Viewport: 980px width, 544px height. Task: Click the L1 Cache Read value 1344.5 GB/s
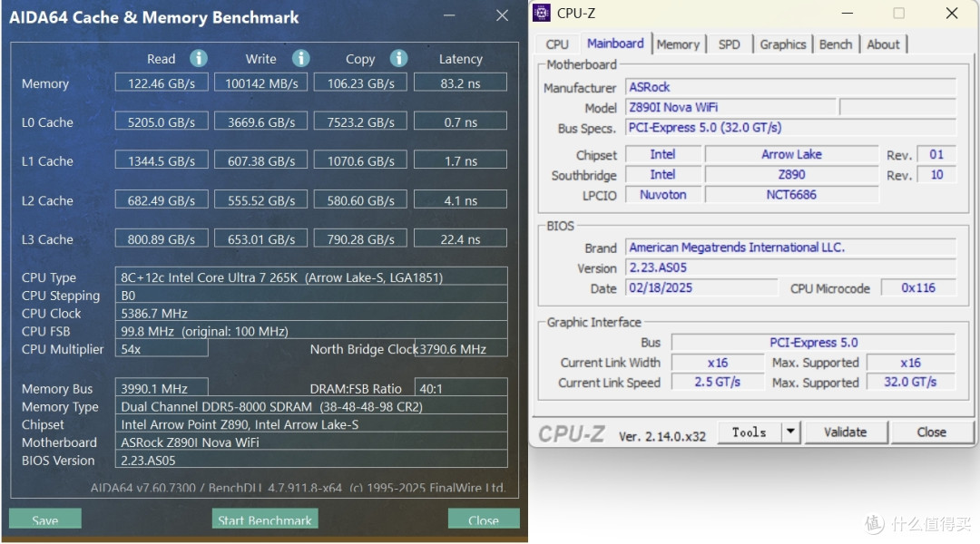pyautogui.click(x=162, y=160)
